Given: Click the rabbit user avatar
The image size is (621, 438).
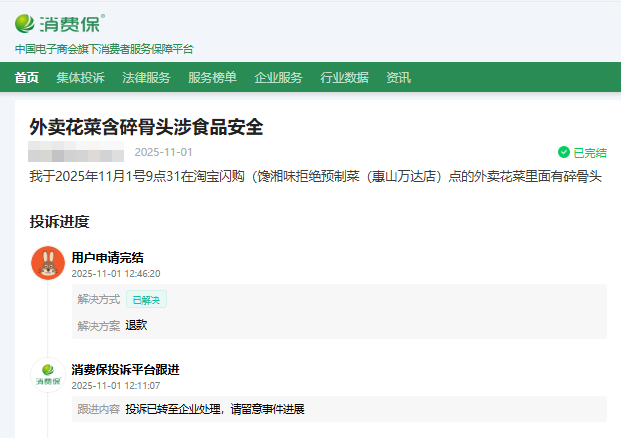Looking at the screenshot, I should [x=48, y=263].
